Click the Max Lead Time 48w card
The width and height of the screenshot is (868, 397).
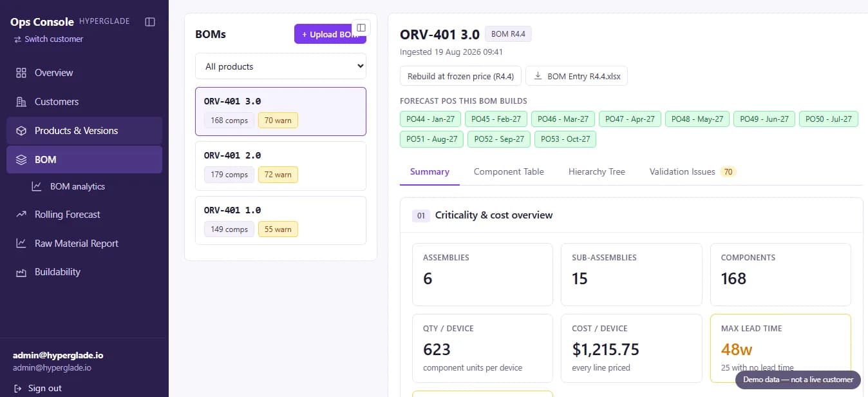[x=780, y=348]
